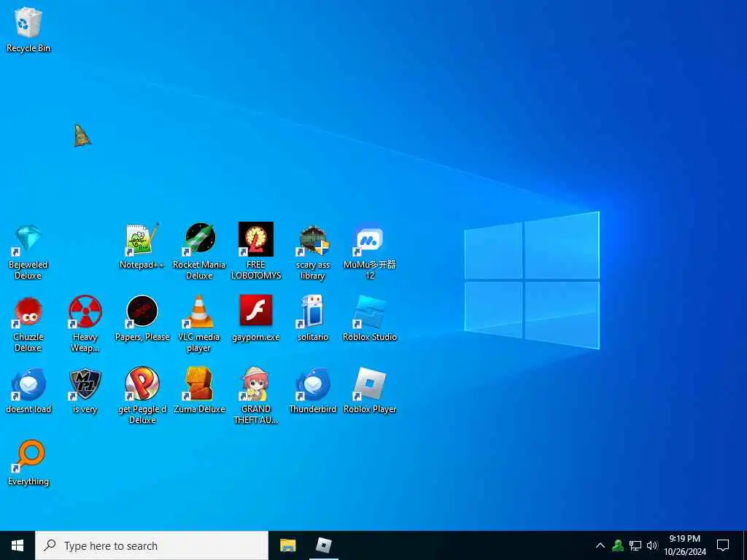This screenshot has width=747, height=560.
Task: Click the Type here to search box
Action: 152,545
